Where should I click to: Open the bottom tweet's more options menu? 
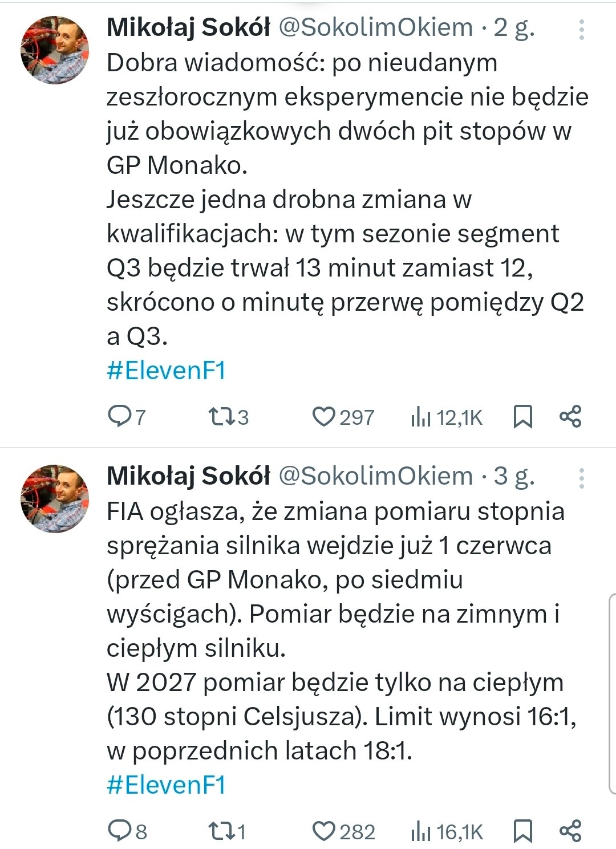point(581,478)
